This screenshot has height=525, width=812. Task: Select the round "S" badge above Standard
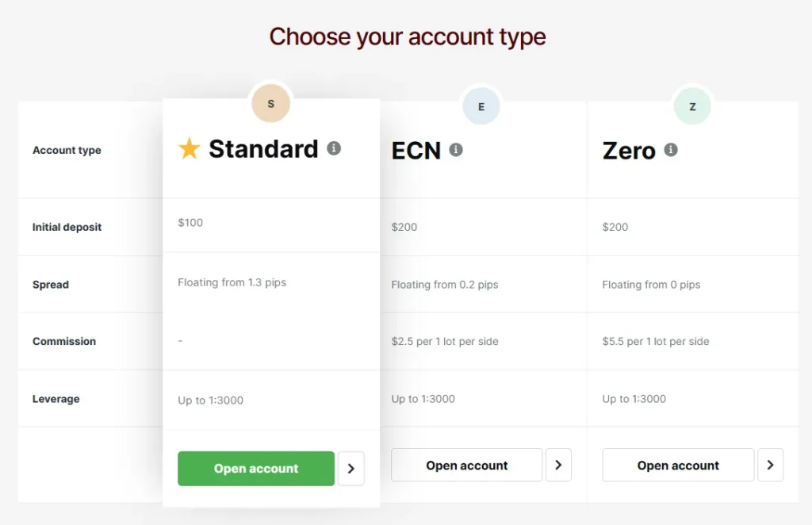(x=271, y=104)
